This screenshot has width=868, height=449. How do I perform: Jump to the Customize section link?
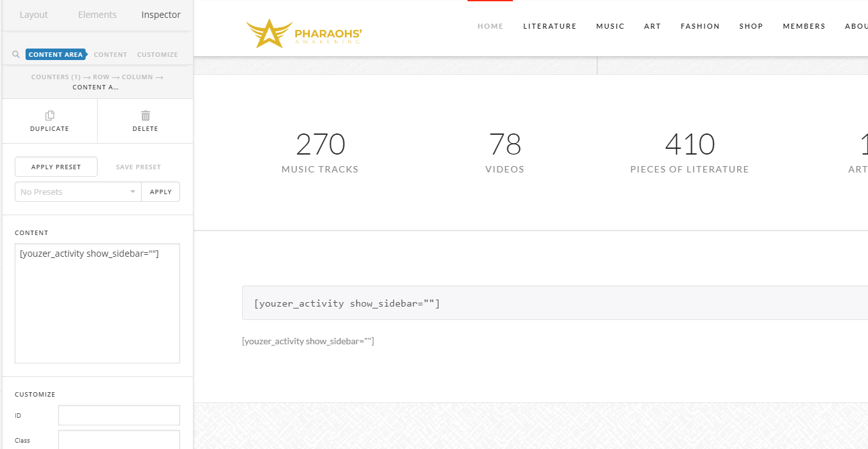click(157, 55)
